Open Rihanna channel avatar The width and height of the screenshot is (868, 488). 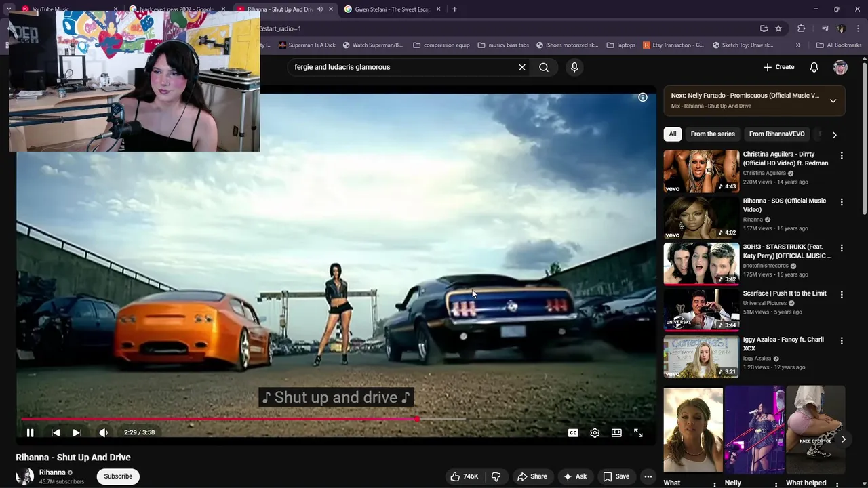[25, 476]
